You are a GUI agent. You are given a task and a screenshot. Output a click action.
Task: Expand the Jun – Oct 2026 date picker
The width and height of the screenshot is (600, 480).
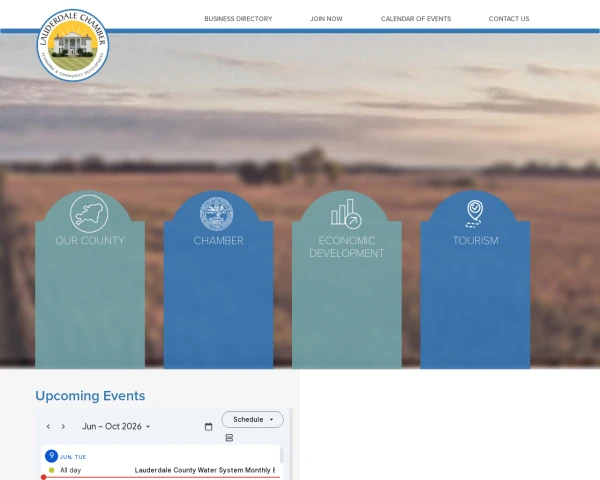116,426
